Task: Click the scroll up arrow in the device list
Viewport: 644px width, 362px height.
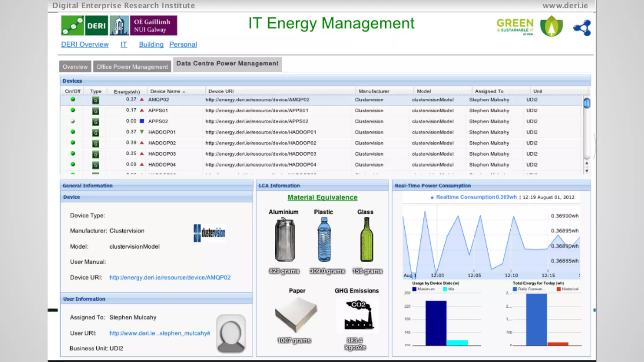Action: pyautogui.click(x=587, y=163)
